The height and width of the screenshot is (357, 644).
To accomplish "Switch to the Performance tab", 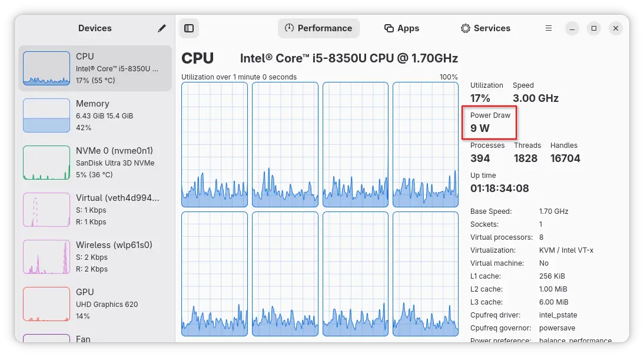I will click(x=318, y=28).
